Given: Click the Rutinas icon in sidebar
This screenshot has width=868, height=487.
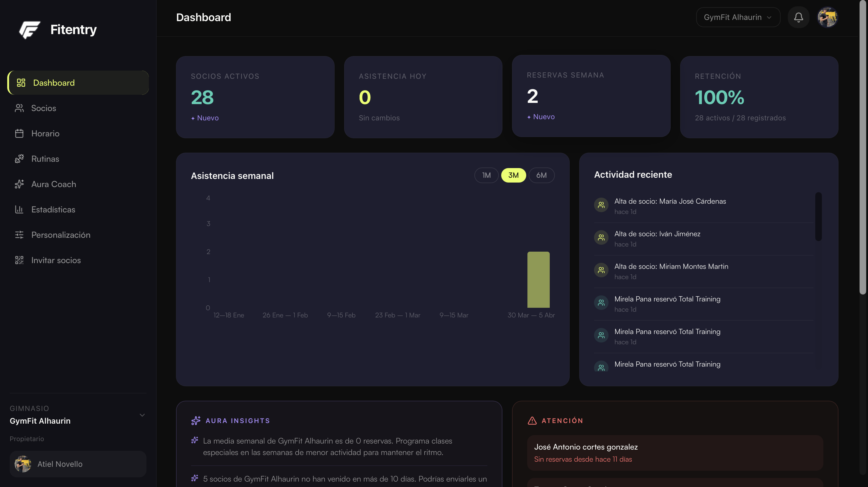Looking at the screenshot, I should [x=19, y=158].
